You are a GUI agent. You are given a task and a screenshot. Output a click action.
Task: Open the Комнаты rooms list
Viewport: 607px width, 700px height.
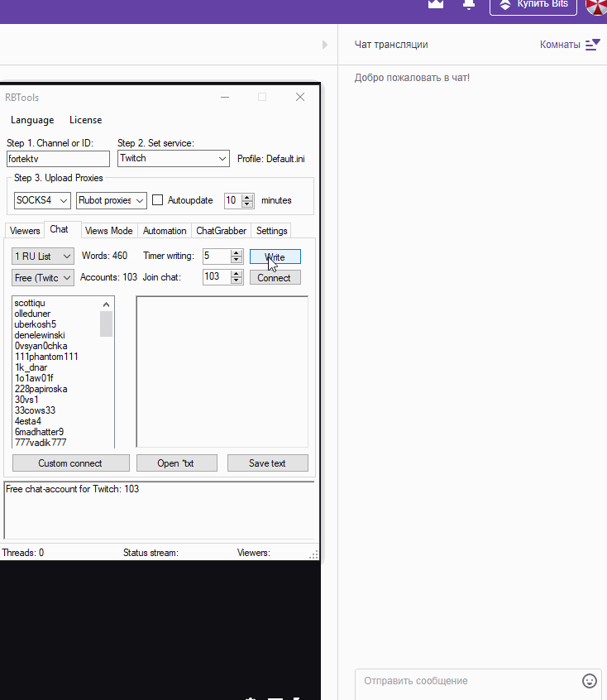pos(569,45)
